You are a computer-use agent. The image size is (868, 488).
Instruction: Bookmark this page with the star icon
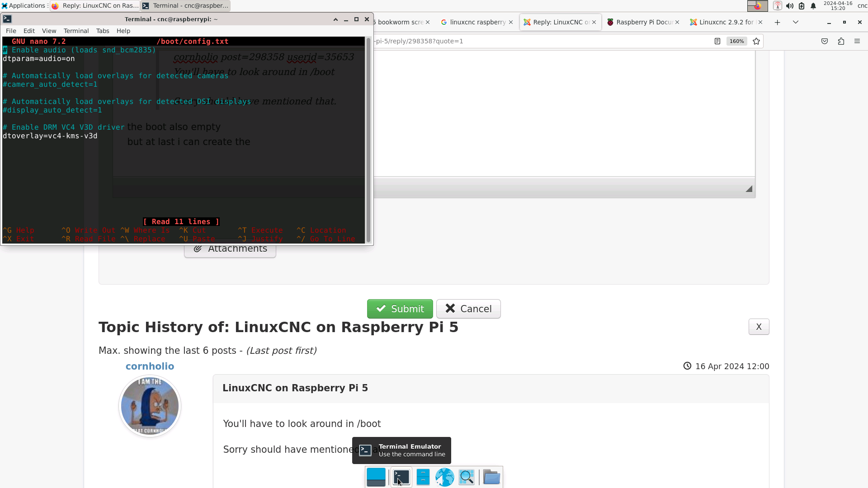click(756, 41)
